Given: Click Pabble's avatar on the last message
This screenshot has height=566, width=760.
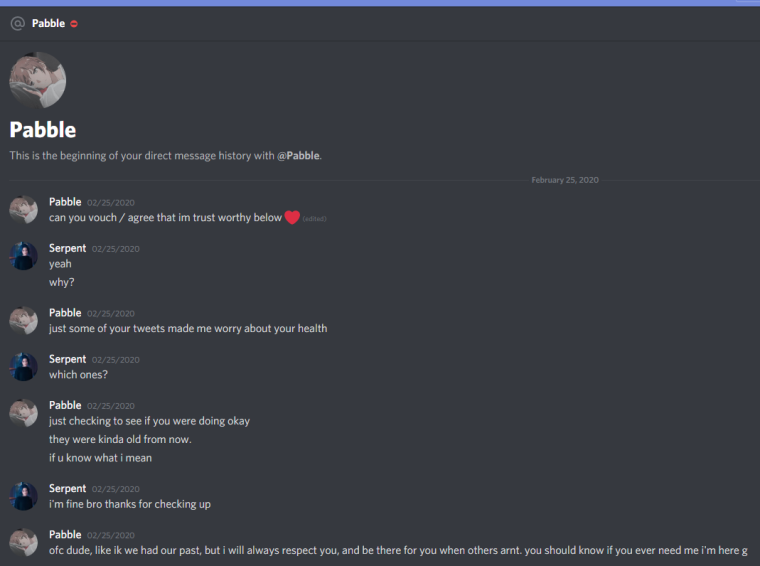Looking at the screenshot, I should click(23, 542).
